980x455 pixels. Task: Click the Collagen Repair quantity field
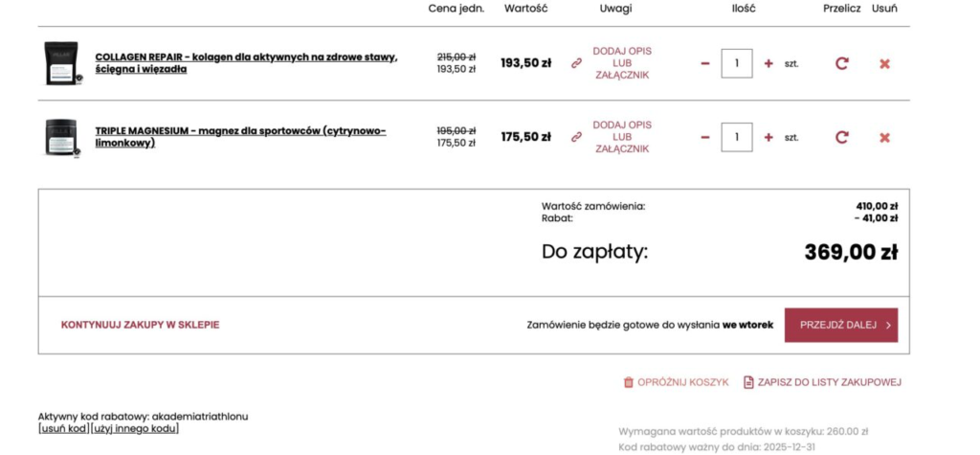(737, 63)
